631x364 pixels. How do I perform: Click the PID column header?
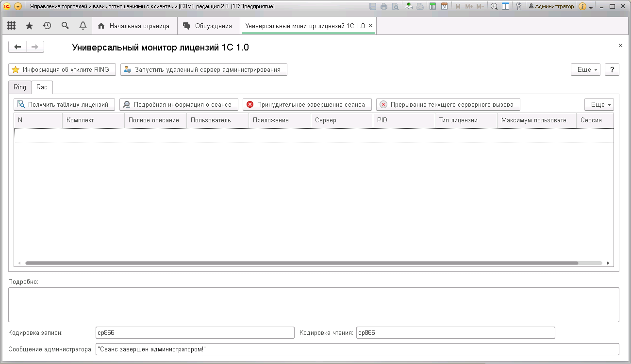tap(404, 120)
